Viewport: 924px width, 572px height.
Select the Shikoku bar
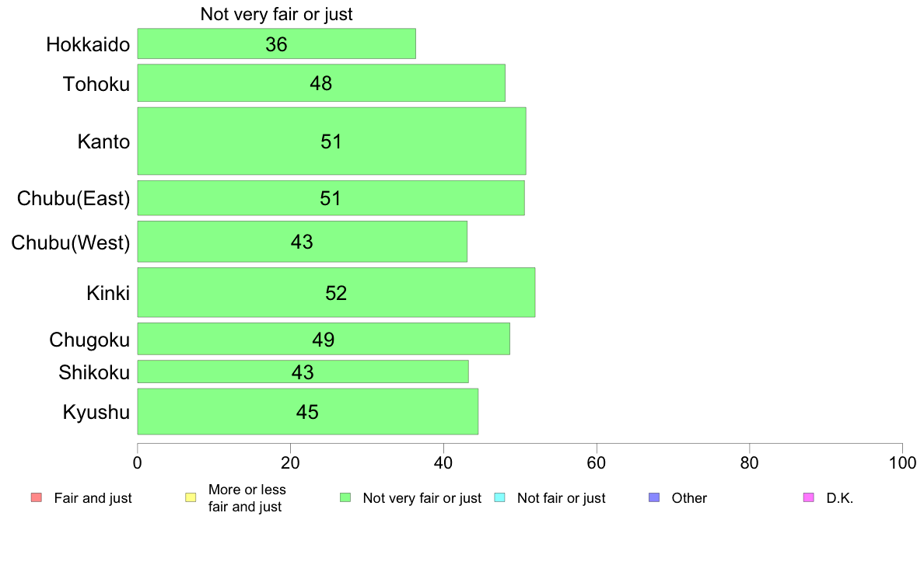[303, 371]
